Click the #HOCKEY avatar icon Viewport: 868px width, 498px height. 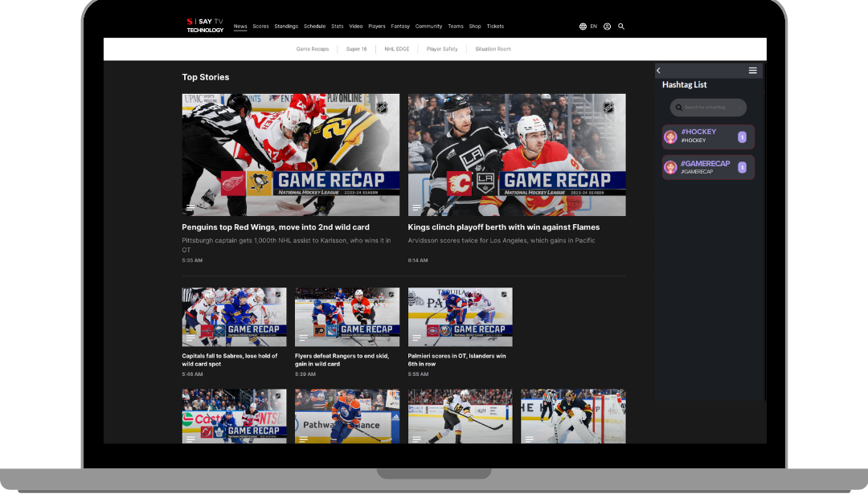click(x=670, y=137)
